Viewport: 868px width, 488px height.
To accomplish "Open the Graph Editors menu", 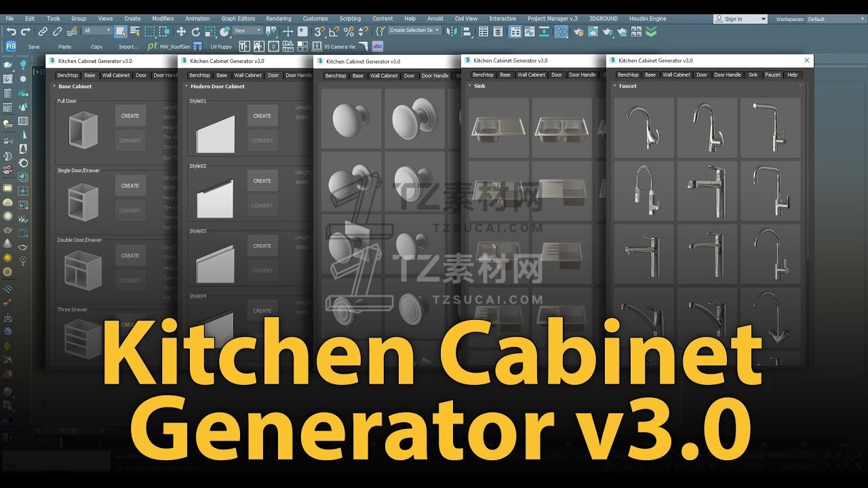I will pyautogui.click(x=238, y=18).
